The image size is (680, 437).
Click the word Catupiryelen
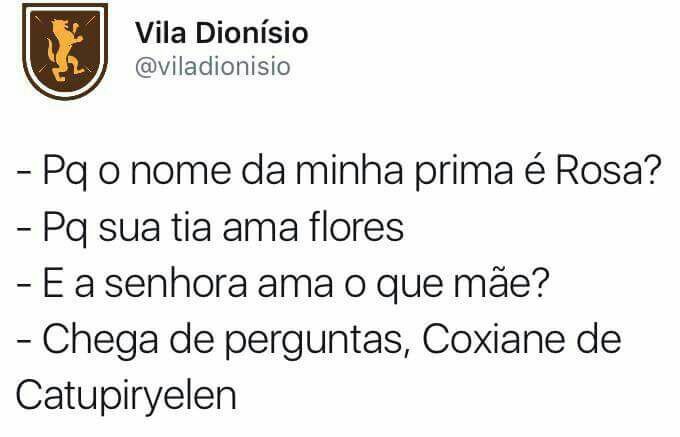[126, 396]
